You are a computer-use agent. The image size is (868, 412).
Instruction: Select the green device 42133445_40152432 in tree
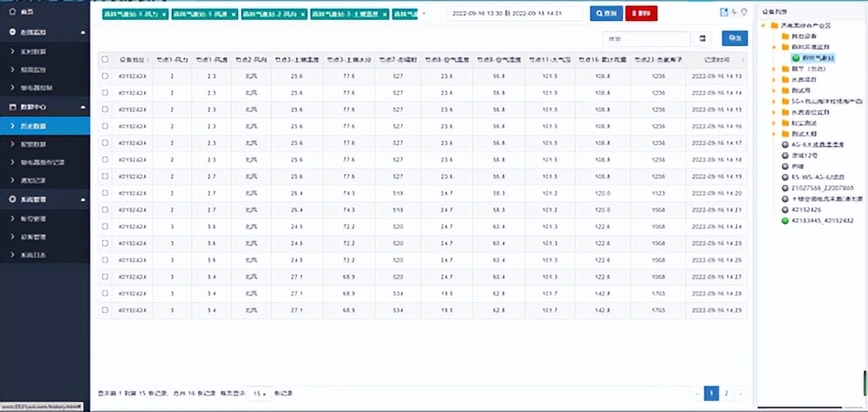pos(785,221)
